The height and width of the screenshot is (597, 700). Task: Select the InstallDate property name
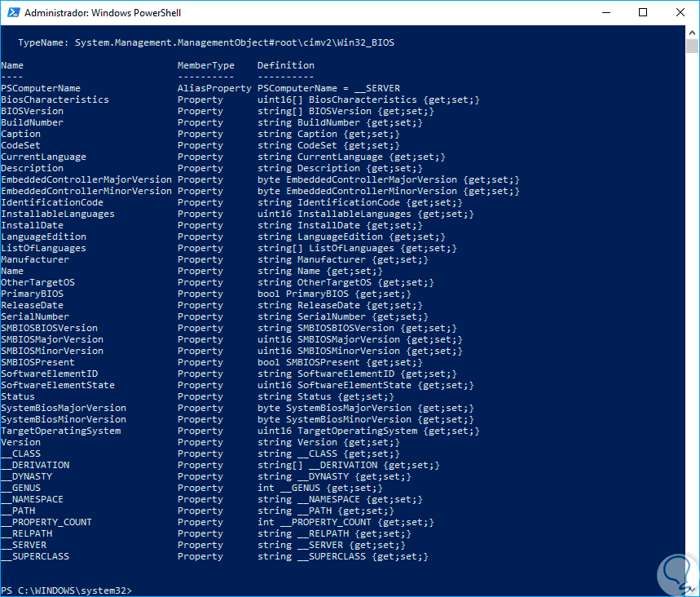tap(32, 226)
